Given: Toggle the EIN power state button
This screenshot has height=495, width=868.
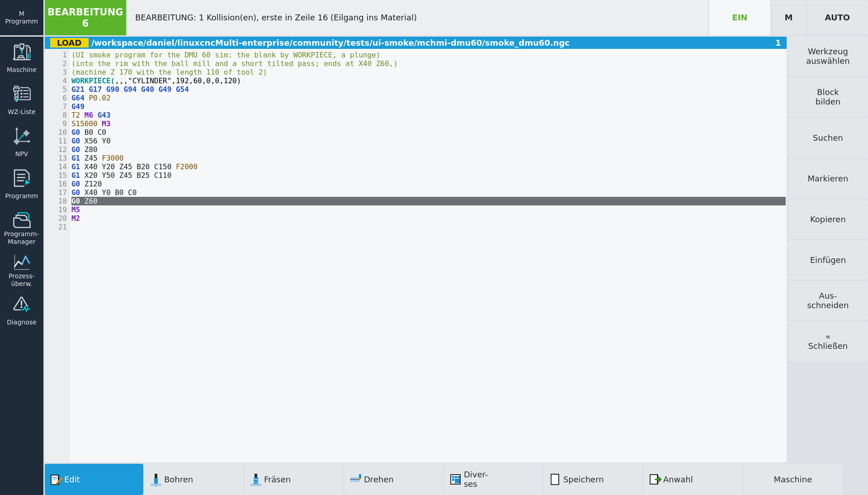Looking at the screenshot, I should pyautogui.click(x=740, y=18).
